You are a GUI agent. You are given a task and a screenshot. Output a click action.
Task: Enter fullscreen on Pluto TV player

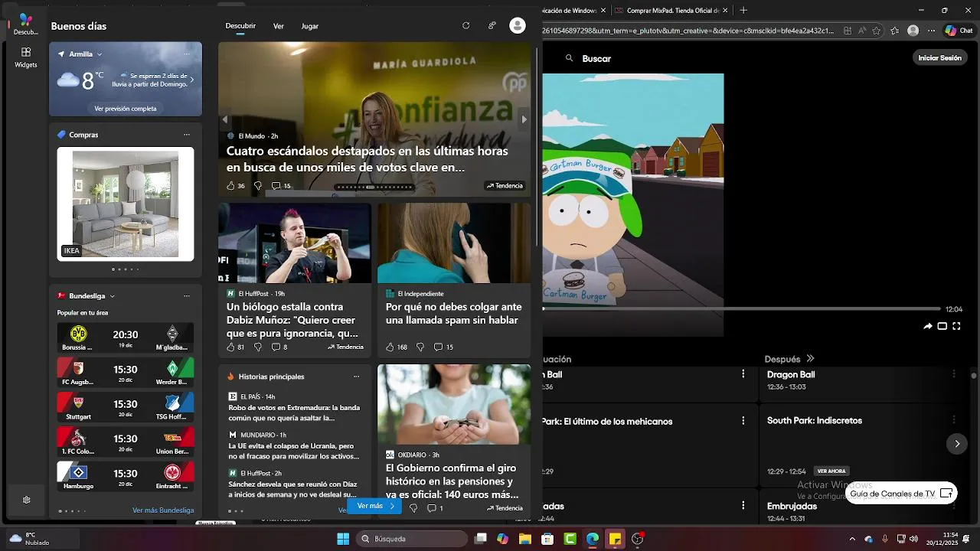click(x=956, y=326)
